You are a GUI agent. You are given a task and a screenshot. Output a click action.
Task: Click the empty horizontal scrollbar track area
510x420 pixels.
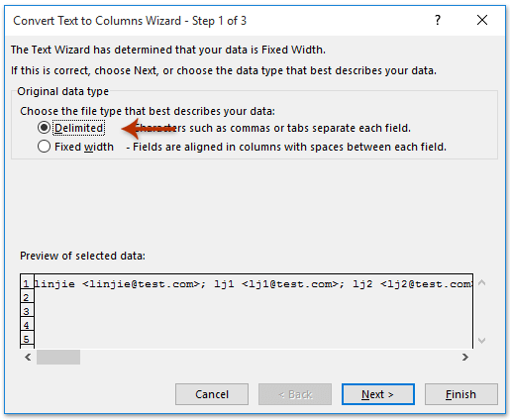(270, 357)
